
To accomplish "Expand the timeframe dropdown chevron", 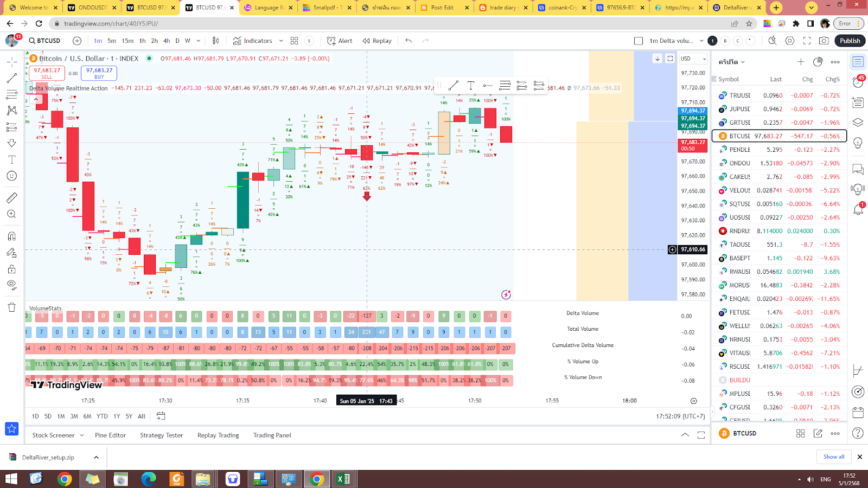I will [x=199, y=41].
